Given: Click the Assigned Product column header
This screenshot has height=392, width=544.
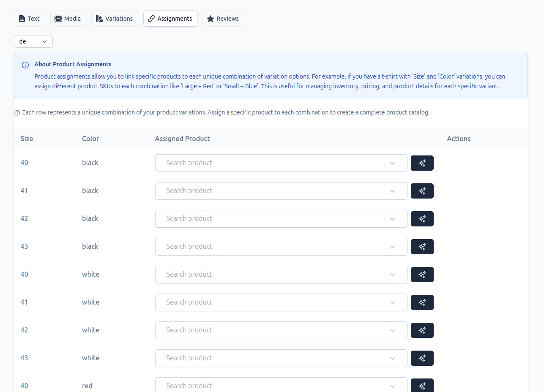Looking at the screenshot, I should (x=183, y=139).
